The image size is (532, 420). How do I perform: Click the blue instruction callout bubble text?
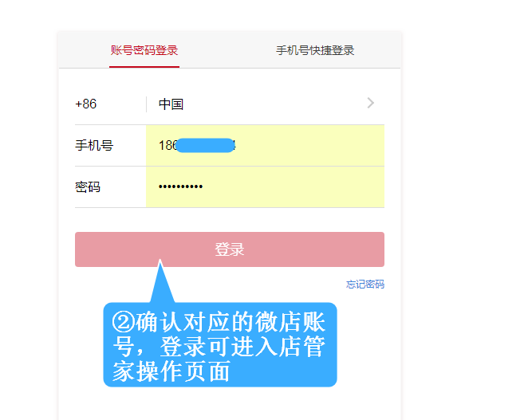tap(219, 347)
